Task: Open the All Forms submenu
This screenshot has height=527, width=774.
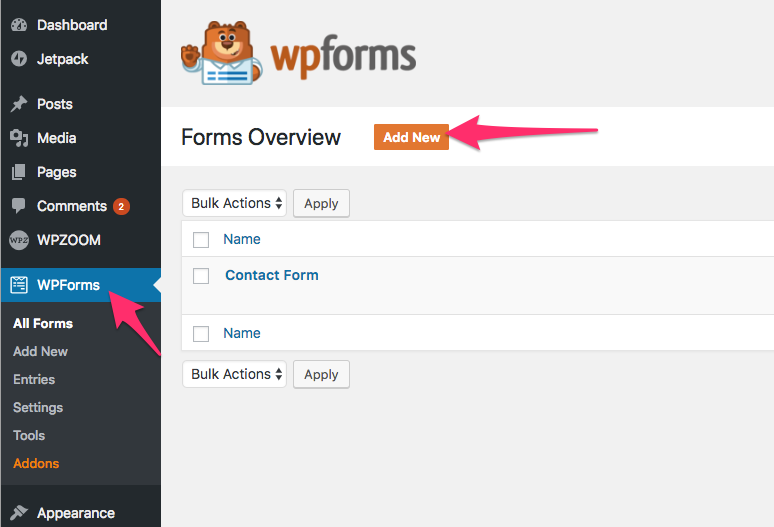Action: point(43,323)
